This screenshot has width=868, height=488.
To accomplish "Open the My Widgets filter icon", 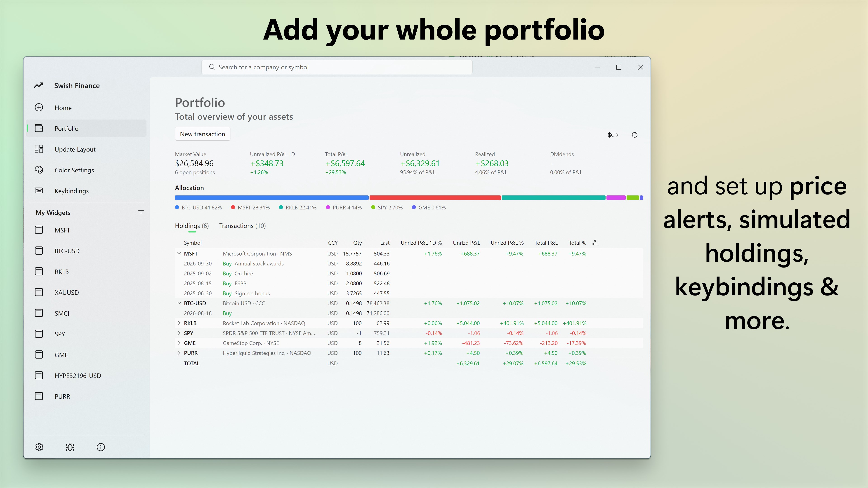I will point(141,212).
